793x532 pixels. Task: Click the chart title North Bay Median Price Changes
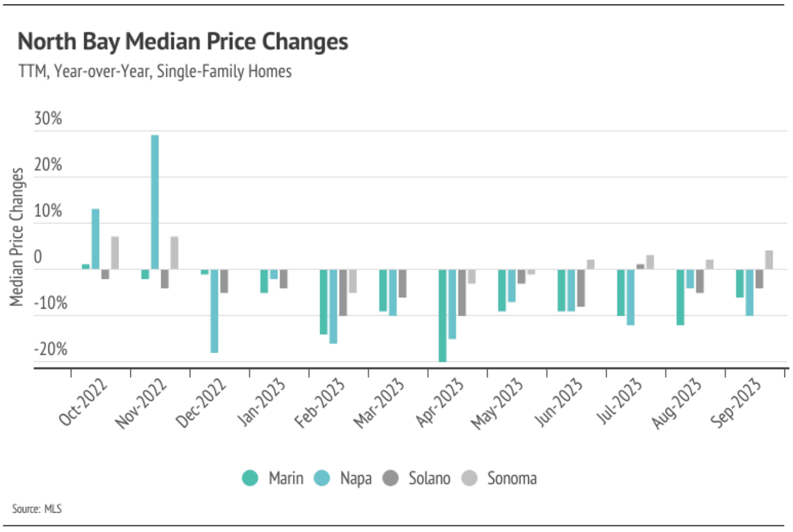coord(183,42)
